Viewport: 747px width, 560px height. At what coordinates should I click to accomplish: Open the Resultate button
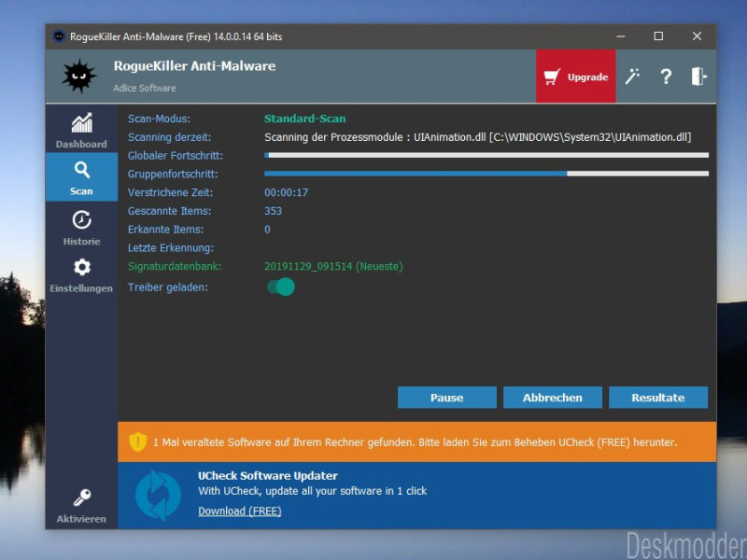(x=658, y=398)
